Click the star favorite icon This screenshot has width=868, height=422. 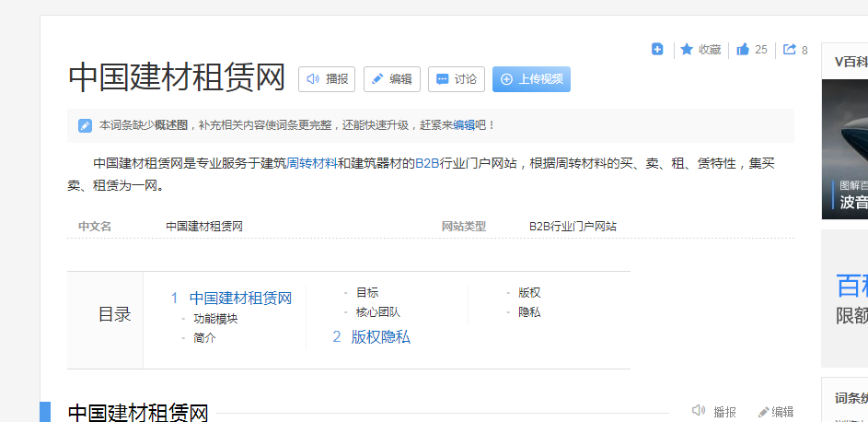click(x=687, y=49)
